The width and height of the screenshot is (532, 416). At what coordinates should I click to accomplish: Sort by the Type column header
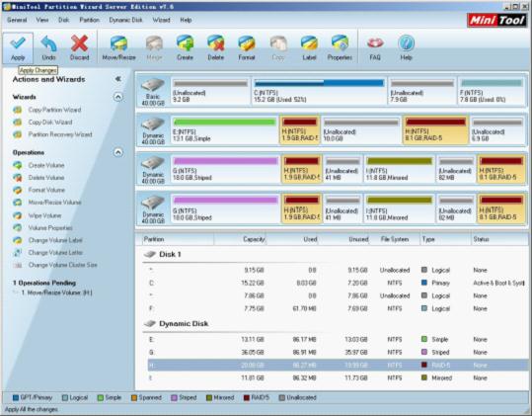445,239
